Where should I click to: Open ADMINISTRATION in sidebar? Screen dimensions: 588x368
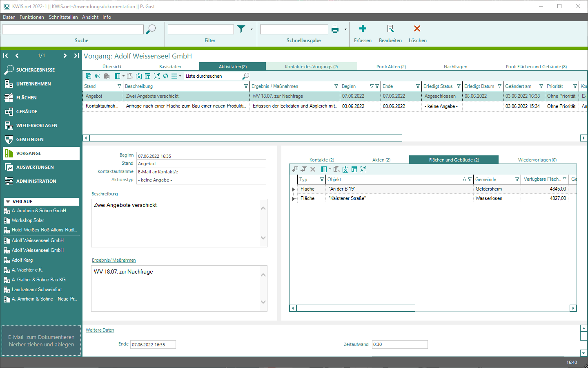[41, 181]
